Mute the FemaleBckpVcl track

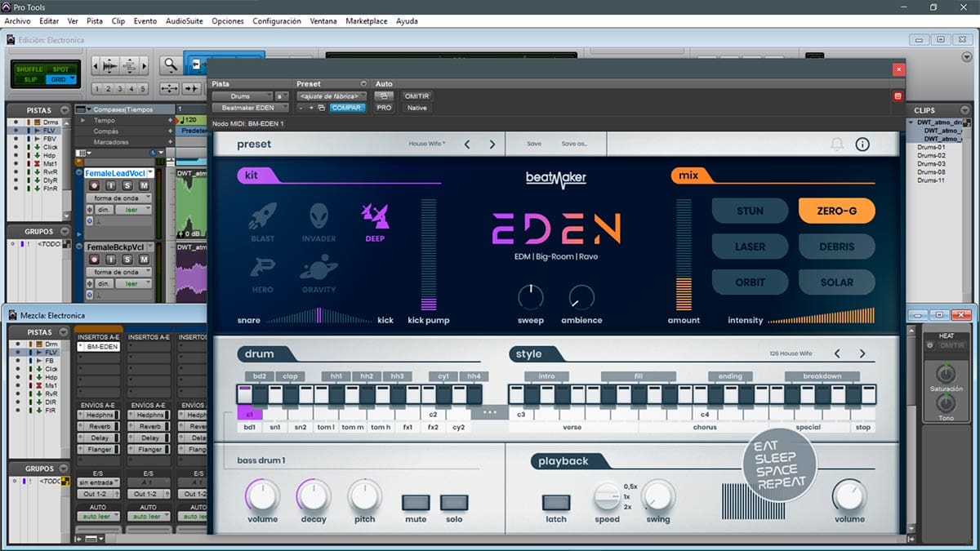pos(144,258)
